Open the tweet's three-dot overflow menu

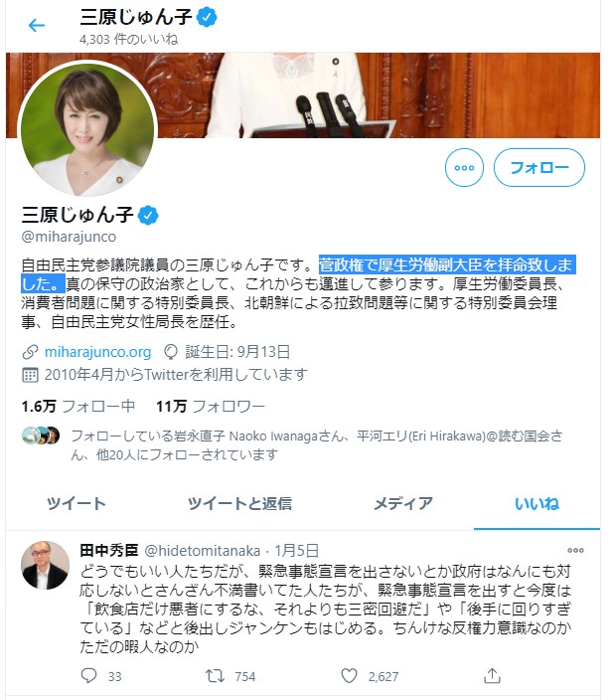tap(575, 550)
